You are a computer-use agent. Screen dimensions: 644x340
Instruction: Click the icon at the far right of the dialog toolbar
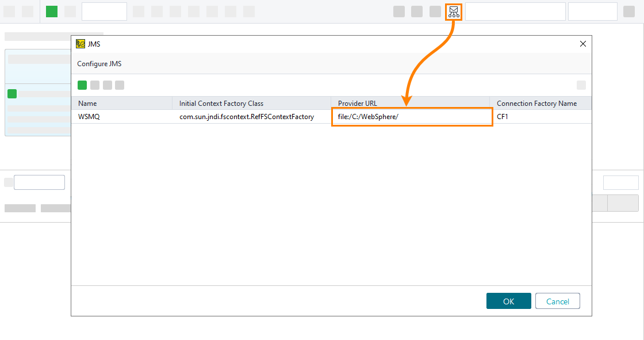point(581,85)
